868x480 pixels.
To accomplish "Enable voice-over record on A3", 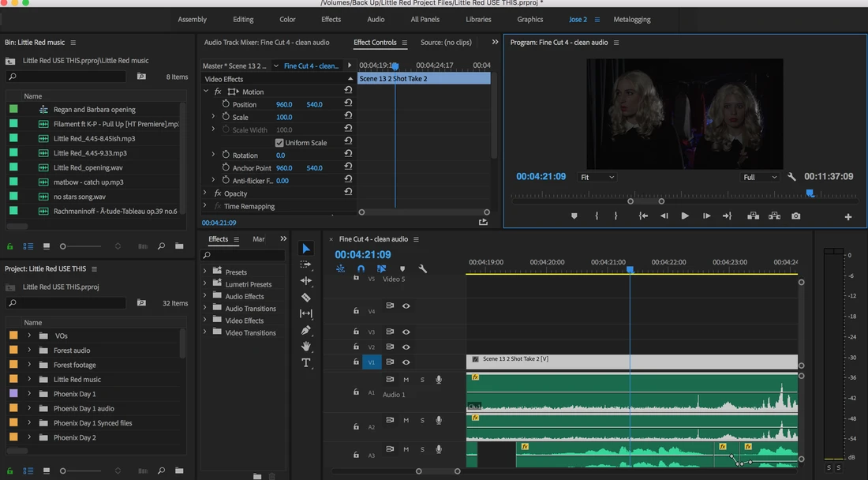I will 439,449.
